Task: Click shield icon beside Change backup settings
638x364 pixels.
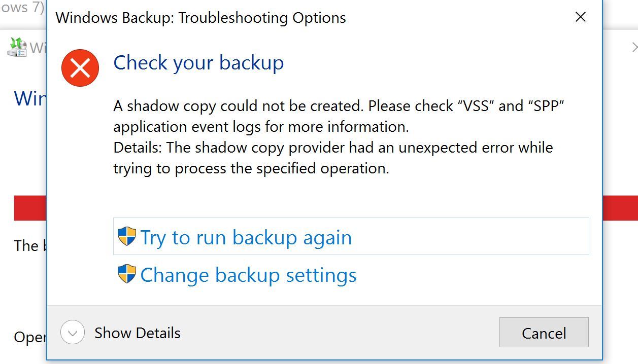Action: click(127, 274)
